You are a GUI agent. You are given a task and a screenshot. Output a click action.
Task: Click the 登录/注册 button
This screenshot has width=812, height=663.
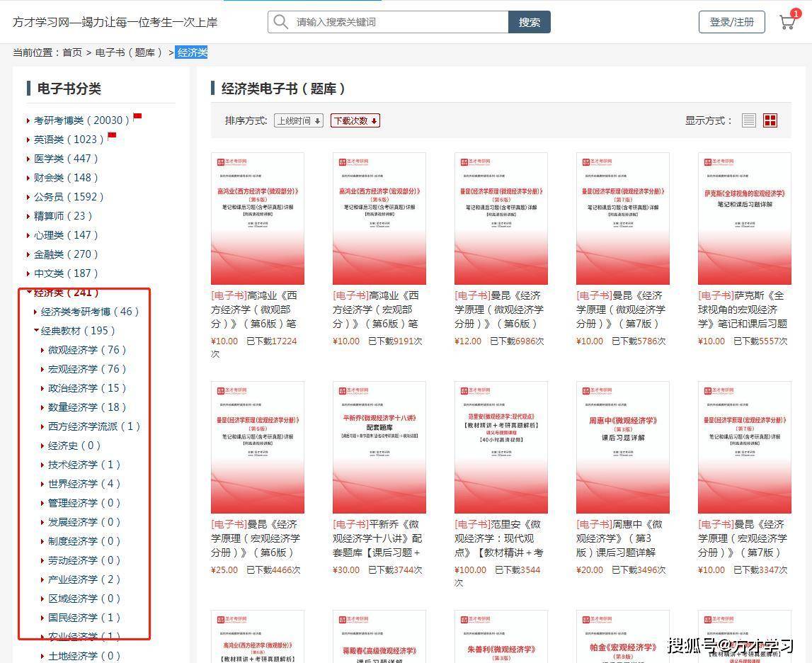point(731,22)
